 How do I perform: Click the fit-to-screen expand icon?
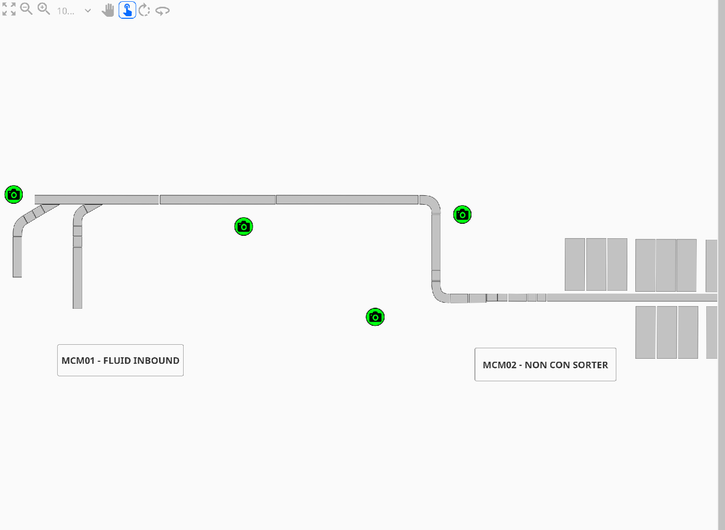click(9, 10)
